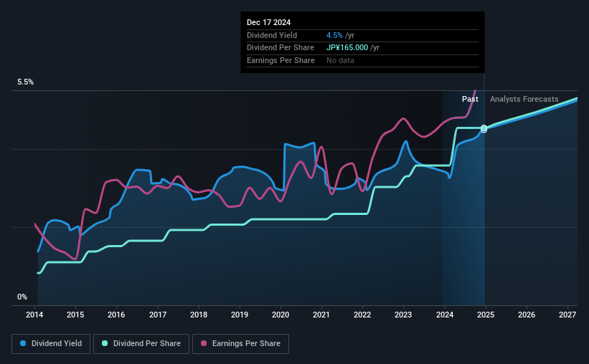The height and width of the screenshot is (364, 589).
Task: Click the 2018 x-axis label
Action: pyautogui.click(x=198, y=315)
